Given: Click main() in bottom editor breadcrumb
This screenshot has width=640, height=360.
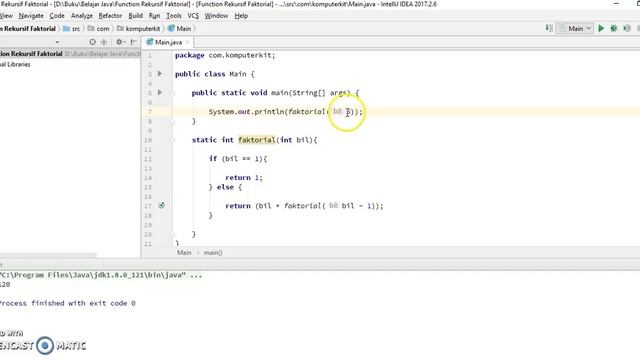Looking at the screenshot, I should coord(213,253).
